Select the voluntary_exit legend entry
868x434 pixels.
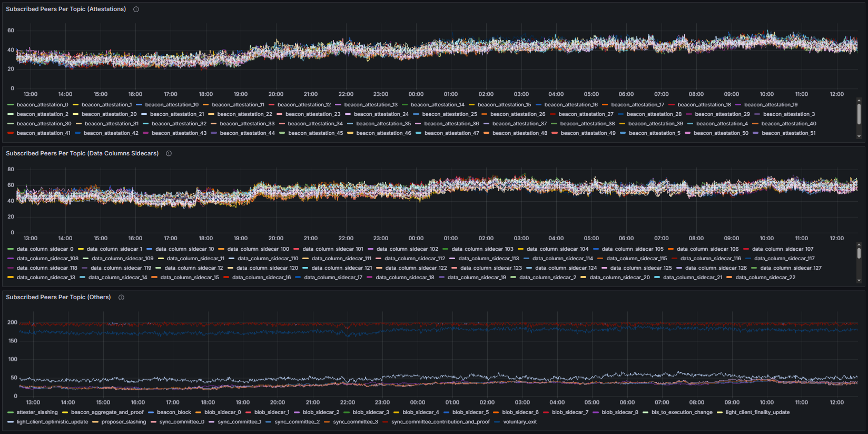[x=519, y=422]
